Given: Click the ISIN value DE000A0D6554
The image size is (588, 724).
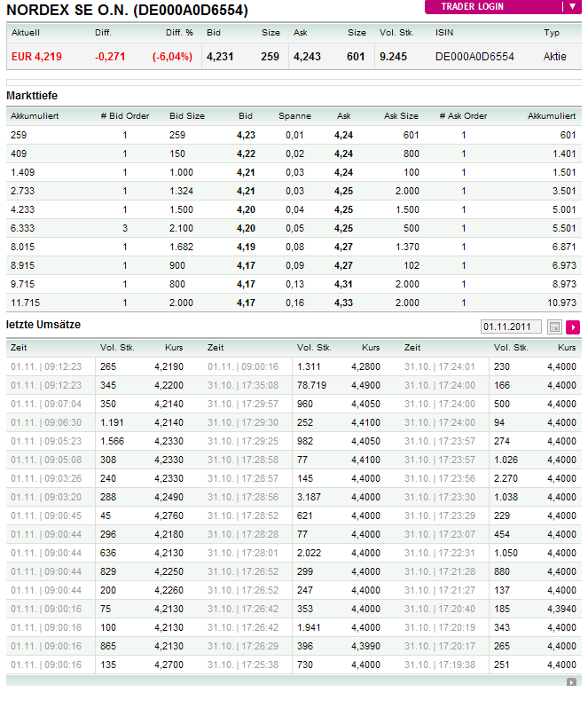Looking at the screenshot, I should click(x=474, y=57).
